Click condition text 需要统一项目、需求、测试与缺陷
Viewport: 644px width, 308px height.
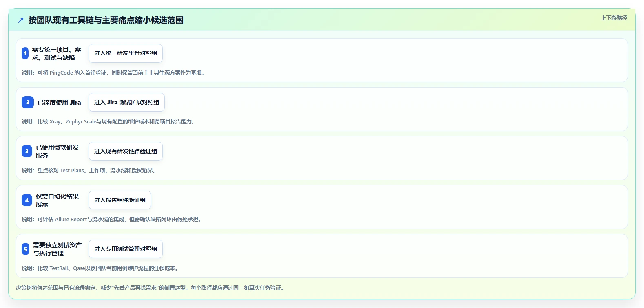pos(57,53)
